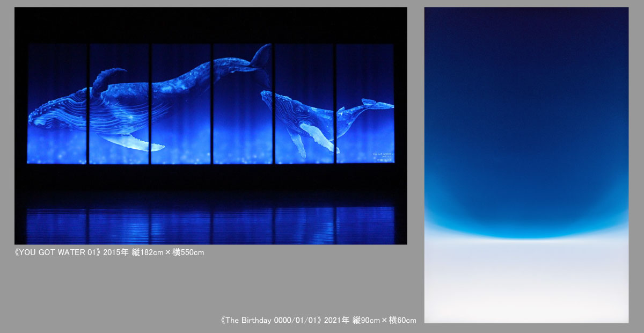Click the bright cyan glow band in Birthday artwork

[x=526, y=228]
